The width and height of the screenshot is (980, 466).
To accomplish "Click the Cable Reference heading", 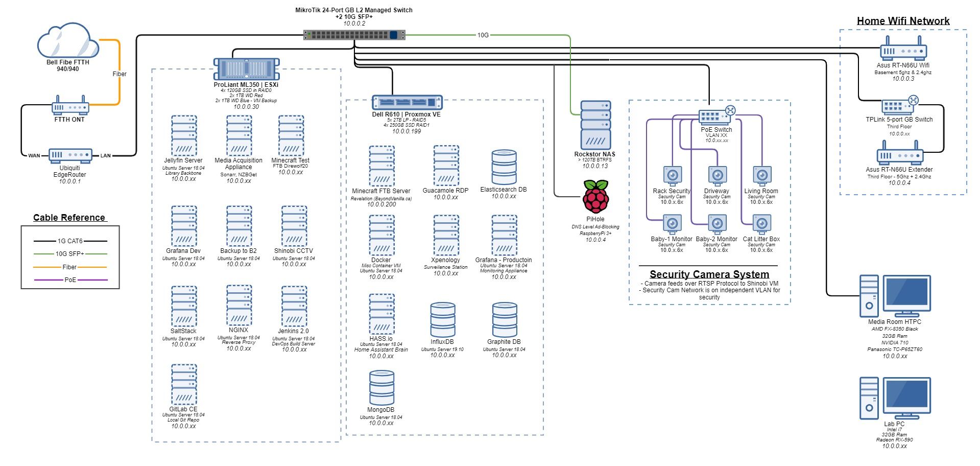I will [69, 218].
